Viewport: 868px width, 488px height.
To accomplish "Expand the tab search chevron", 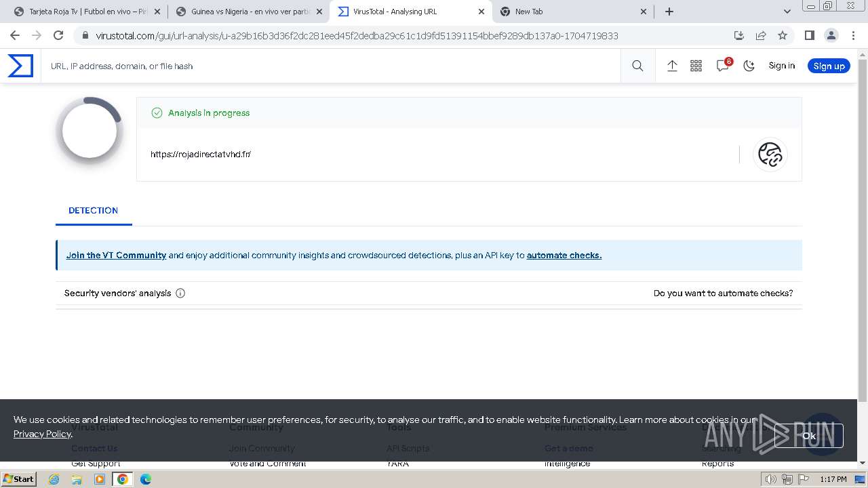I will click(787, 12).
